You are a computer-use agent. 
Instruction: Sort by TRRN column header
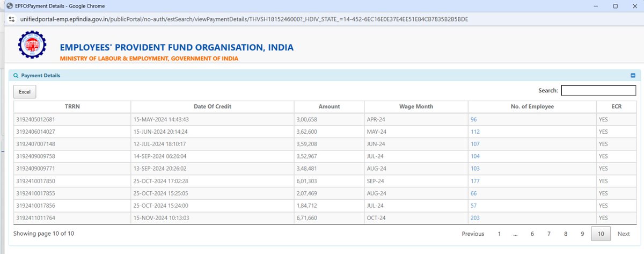(72, 106)
